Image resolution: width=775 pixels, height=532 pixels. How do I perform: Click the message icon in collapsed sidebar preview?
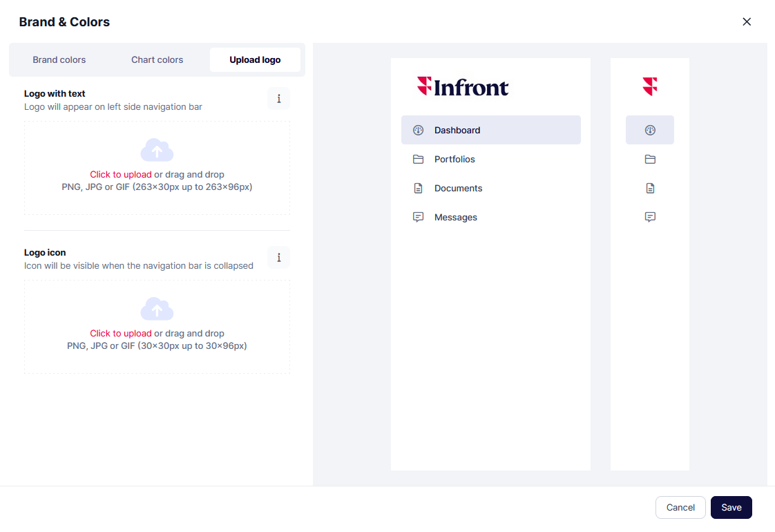click(x=650, y=217)
